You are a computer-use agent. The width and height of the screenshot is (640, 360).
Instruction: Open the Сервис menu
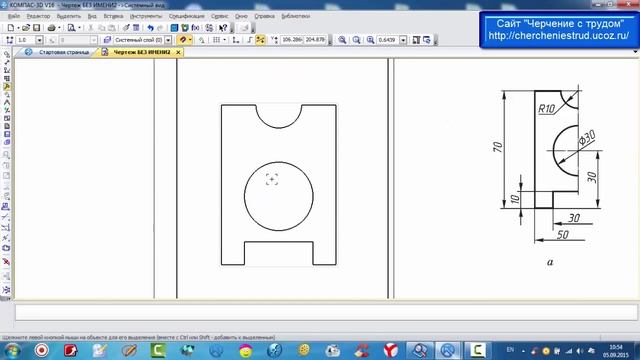click(220, 16)
